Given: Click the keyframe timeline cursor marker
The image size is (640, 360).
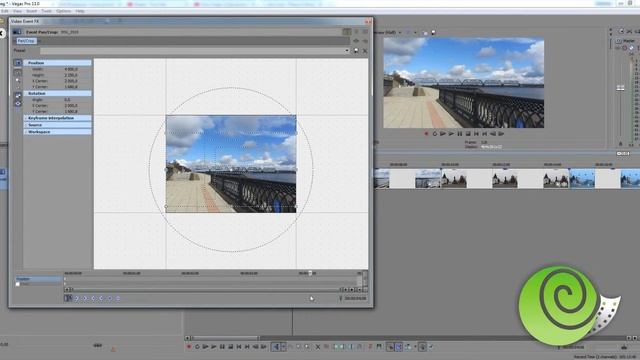Looking at the screenshot, I should pyautogui.click(x=310, y=273).
